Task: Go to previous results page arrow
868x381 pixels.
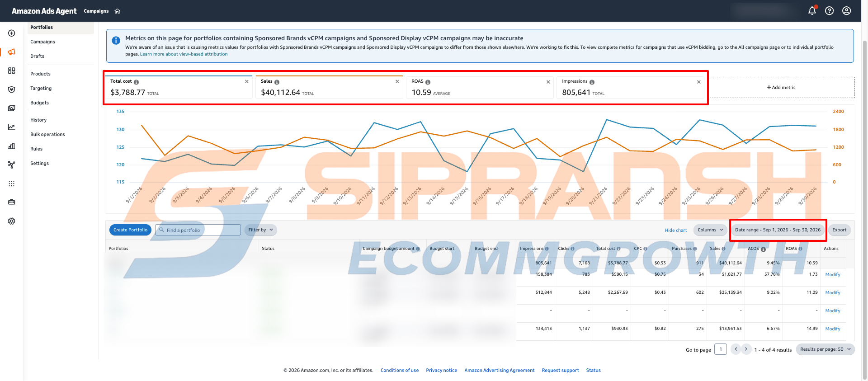Action: 736,349
